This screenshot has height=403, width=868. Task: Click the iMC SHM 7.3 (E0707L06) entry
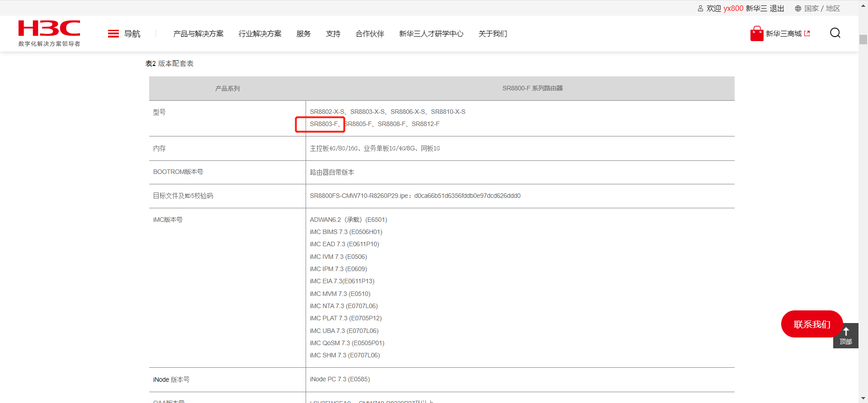[x=345, y=355]
